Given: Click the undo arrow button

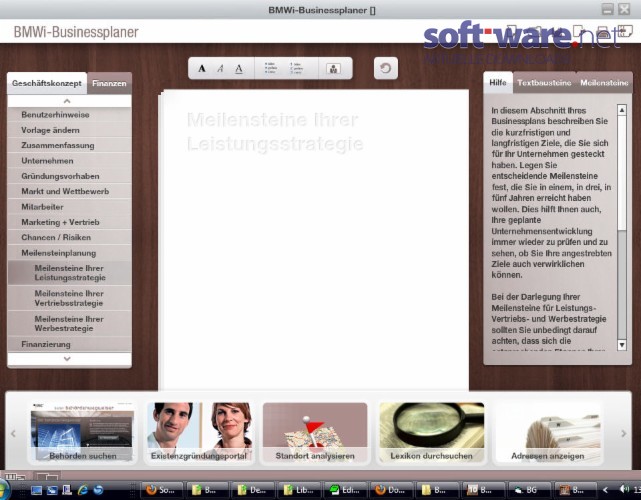Looking at the screenshot, I should 385,68.
